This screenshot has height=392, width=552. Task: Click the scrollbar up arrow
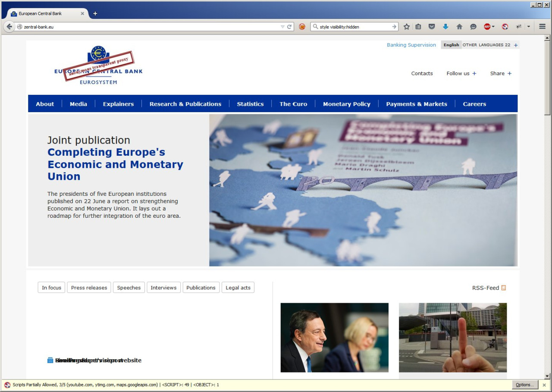coord(548,38)
